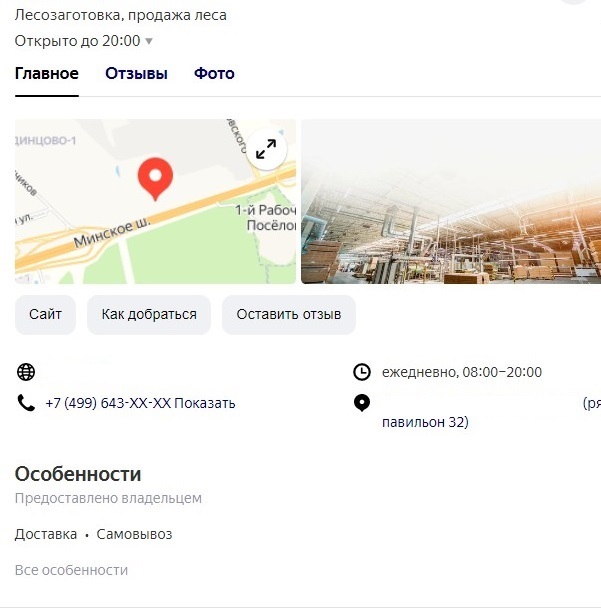The height and width of the screenshot is (611, 601).
Task: Select the Главное tab
Action: [x=46, y=74]
